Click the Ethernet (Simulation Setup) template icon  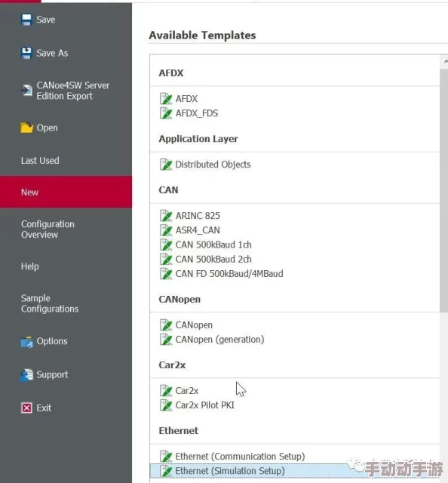click(166, 471)
